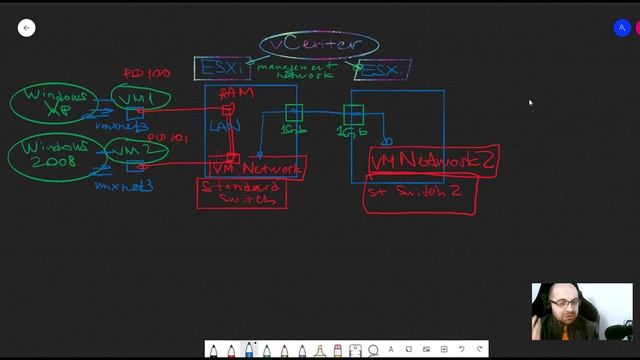Go back with the white arrow button

27,28
